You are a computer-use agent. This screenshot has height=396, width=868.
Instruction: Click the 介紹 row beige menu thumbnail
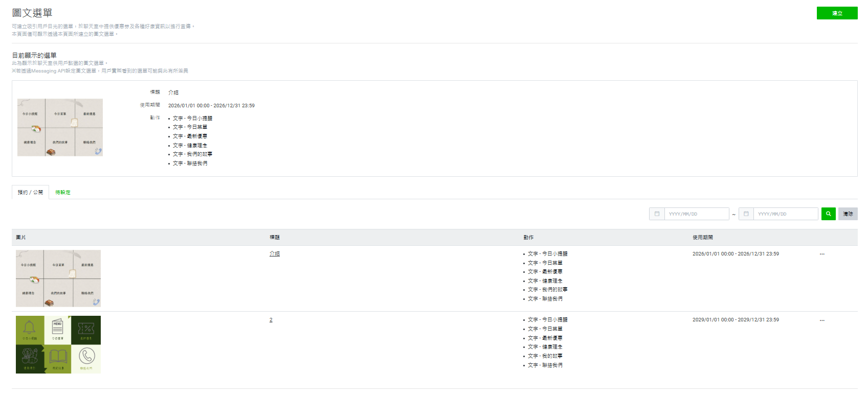(58, 278)
